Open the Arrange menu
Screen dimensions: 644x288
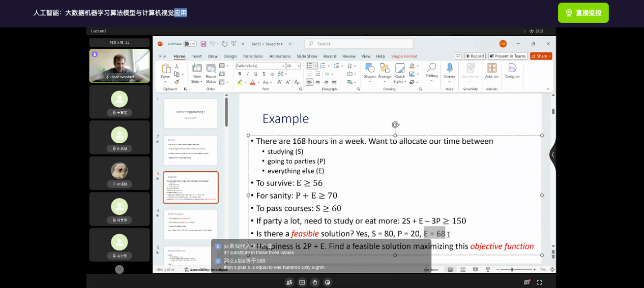(x=385, y=72)
